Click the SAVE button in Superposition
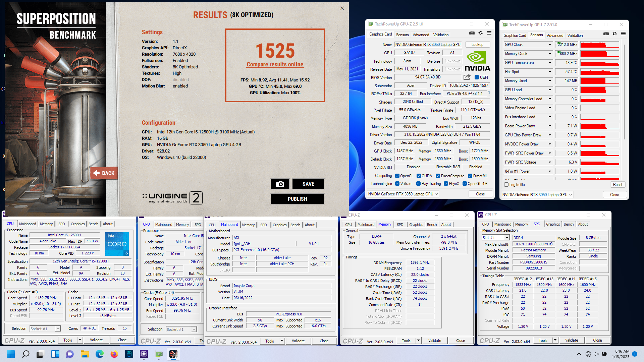 pos(308,184)
